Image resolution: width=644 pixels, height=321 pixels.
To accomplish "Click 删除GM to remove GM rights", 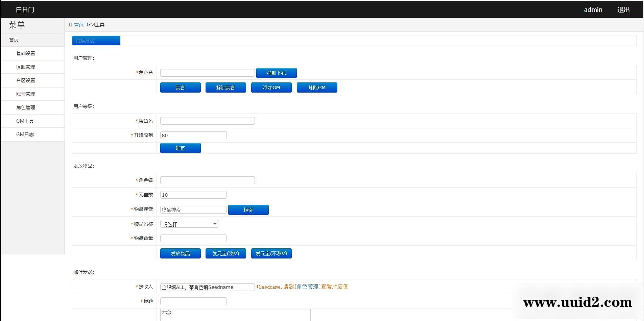I will click(x=317, y=87).
